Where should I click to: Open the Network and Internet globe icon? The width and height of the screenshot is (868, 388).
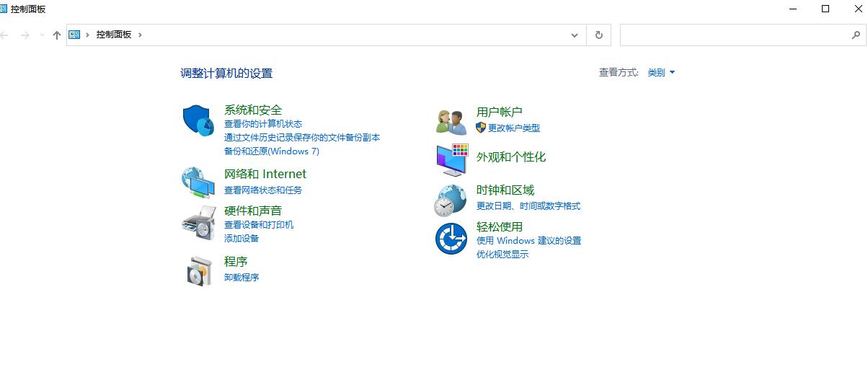197,182
